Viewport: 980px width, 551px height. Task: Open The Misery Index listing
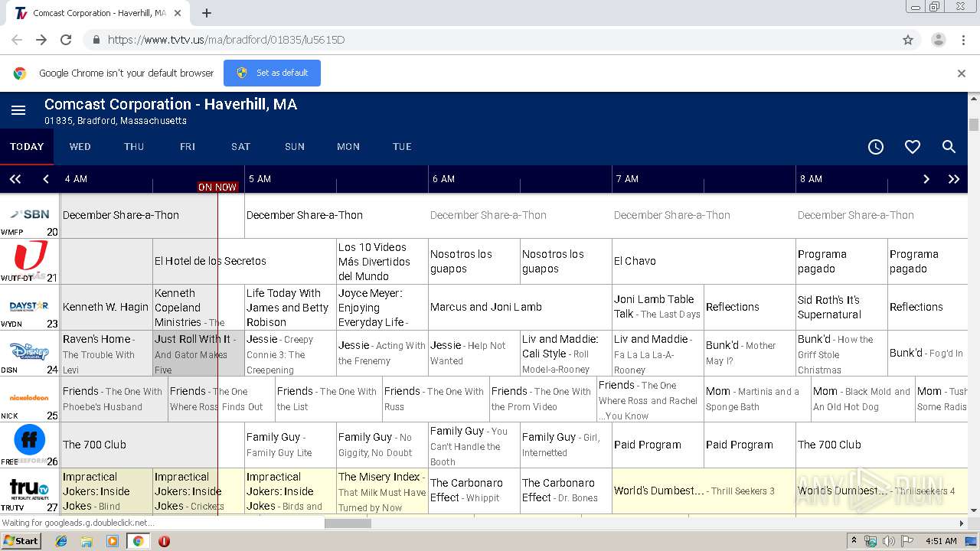coord(382,491)
